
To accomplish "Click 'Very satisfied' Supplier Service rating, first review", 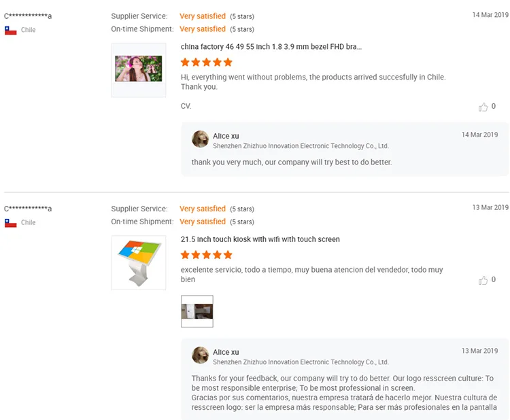I will click(x=203, y=16).
